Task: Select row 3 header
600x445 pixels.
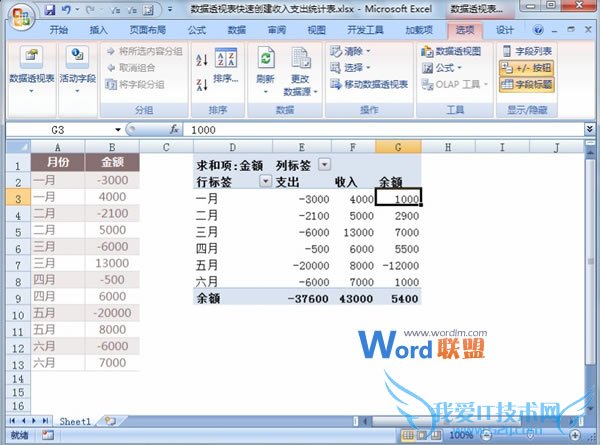Action: coord(18,198)
